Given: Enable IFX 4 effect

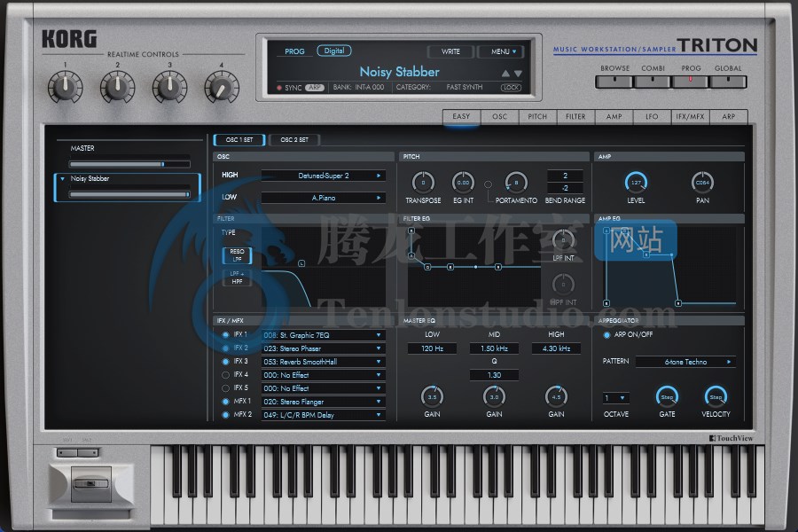Looking at the screenshot, I should [225, 375].
